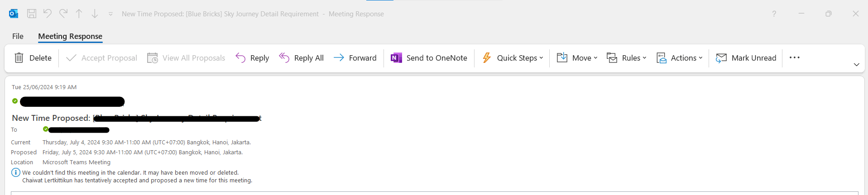The height and width of the screenshot is (195, 868).
Task: Open the Quick Steps dropdown
Action: [x=513, y=58]
